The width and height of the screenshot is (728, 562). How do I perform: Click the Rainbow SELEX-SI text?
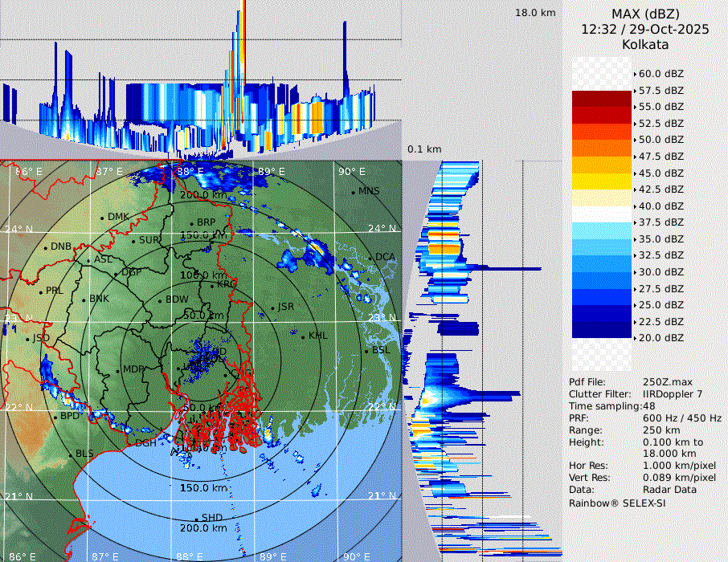(618, 502)
